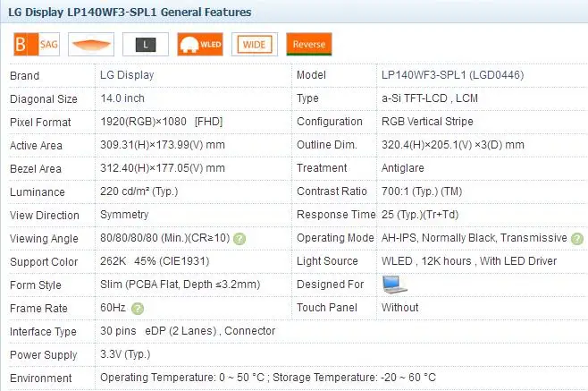The width and height of the screenshot is (588, 391).
Task: Click the Type column label
Action: click(x=308, y=98)
